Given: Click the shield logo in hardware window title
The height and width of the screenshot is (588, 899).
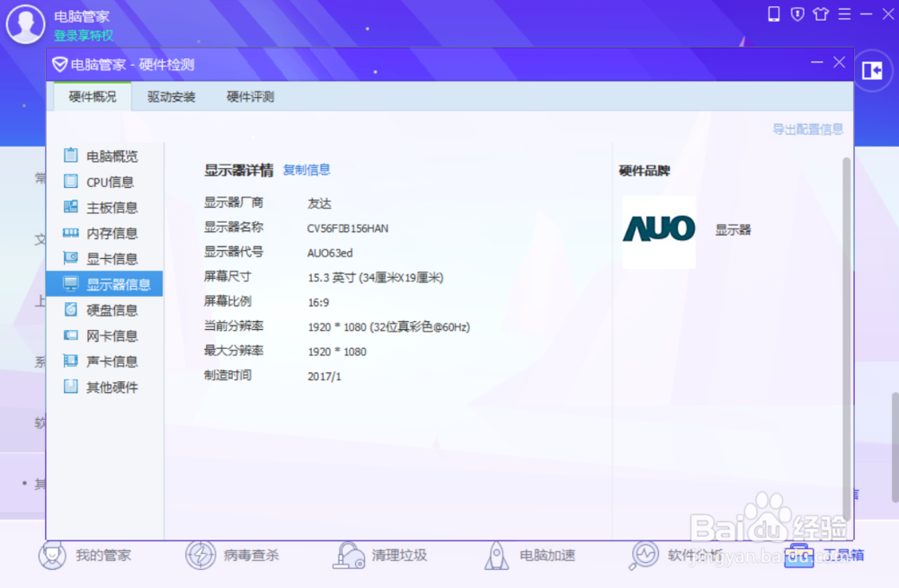Looking at the screenshot, I should coord(59,64).
